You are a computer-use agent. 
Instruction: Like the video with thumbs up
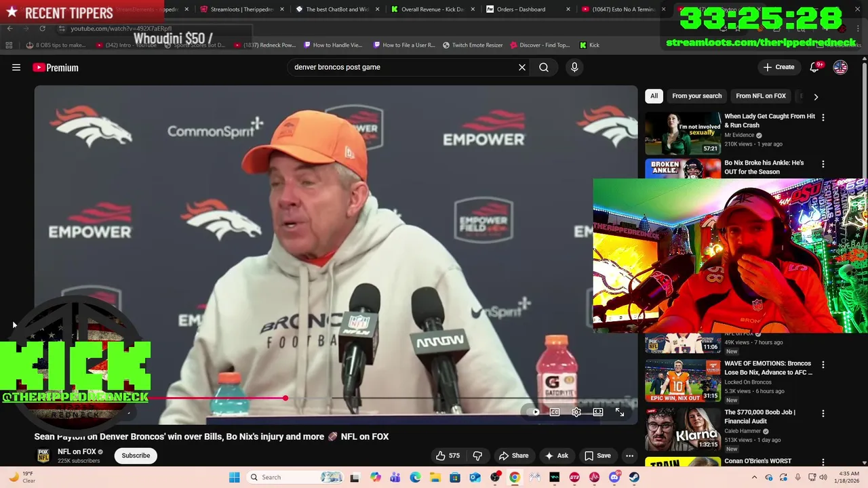point(448,455)
